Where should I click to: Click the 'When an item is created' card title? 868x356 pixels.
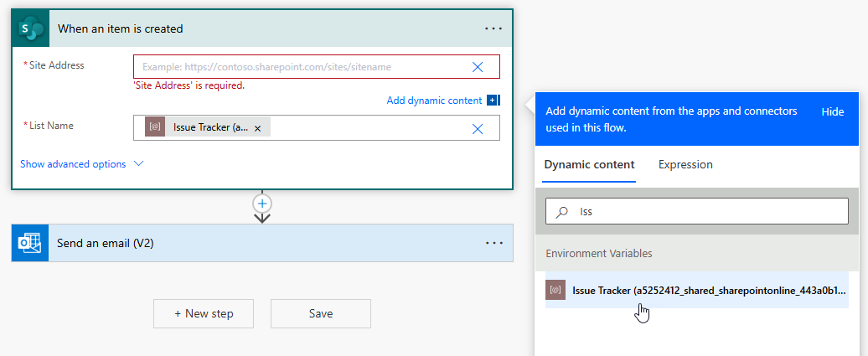coord(120,28)
